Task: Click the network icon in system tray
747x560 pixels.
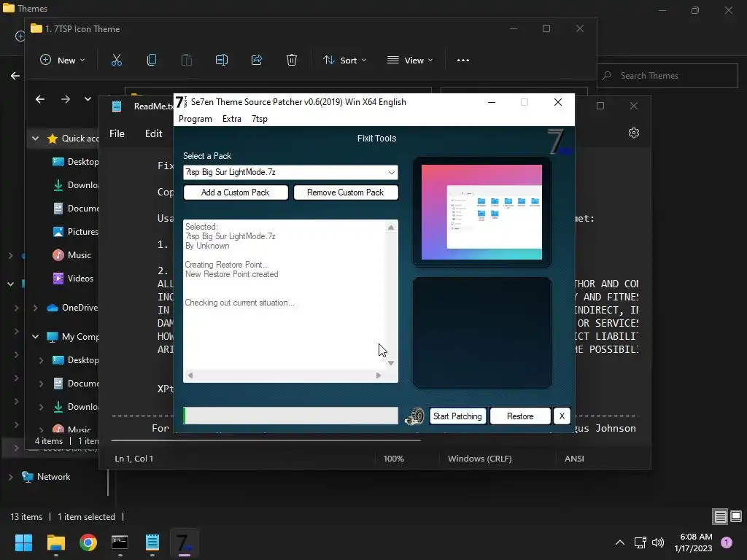Action: click(x=640, y=542)
